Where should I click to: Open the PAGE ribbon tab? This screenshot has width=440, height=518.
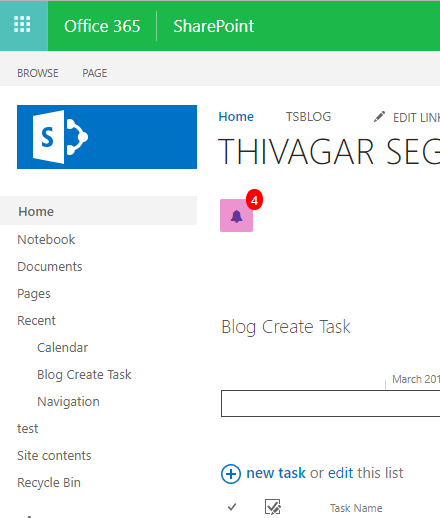[95, 73]
